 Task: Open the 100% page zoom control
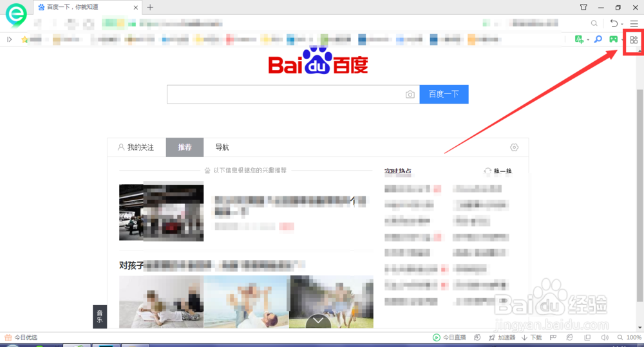click(629, 337)
